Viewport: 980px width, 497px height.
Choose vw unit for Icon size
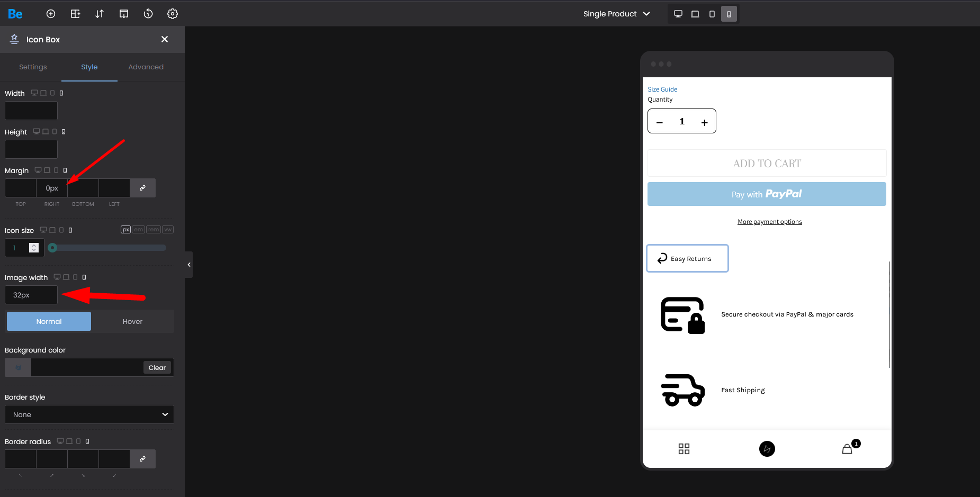click(168, 230)
